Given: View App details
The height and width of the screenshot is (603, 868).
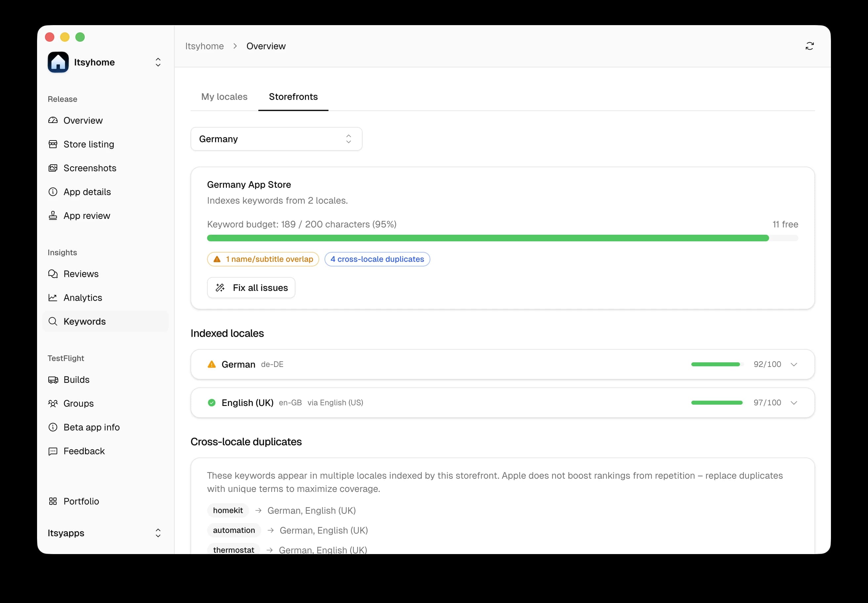Looking at the screenshot, I should coord(87,191).
